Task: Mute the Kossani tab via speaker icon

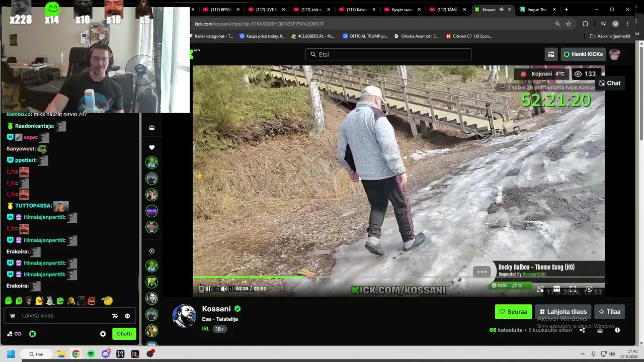Action: [x=501, y=10]
